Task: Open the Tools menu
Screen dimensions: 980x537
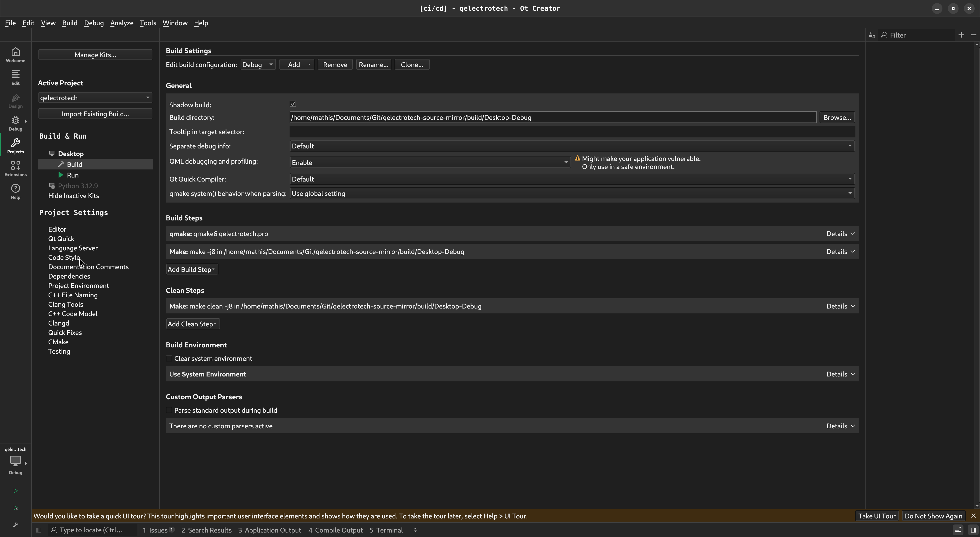Action: 148,23
